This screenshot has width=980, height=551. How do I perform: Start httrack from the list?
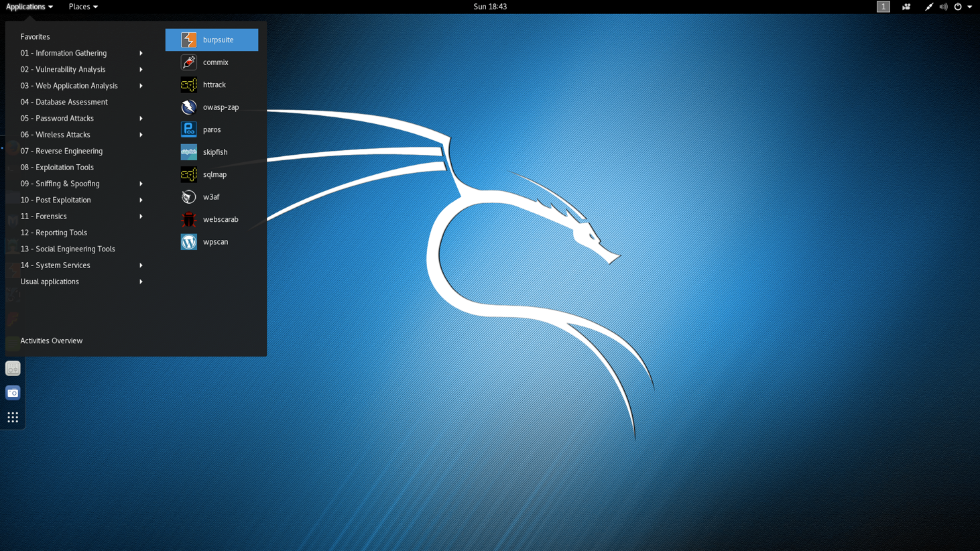click(212, 84)
